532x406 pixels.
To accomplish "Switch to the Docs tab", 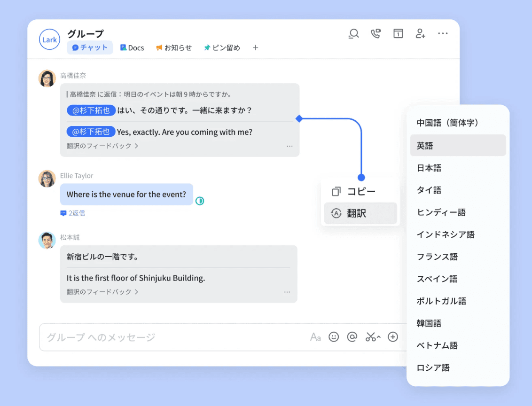I will click(x=132, y=48).
